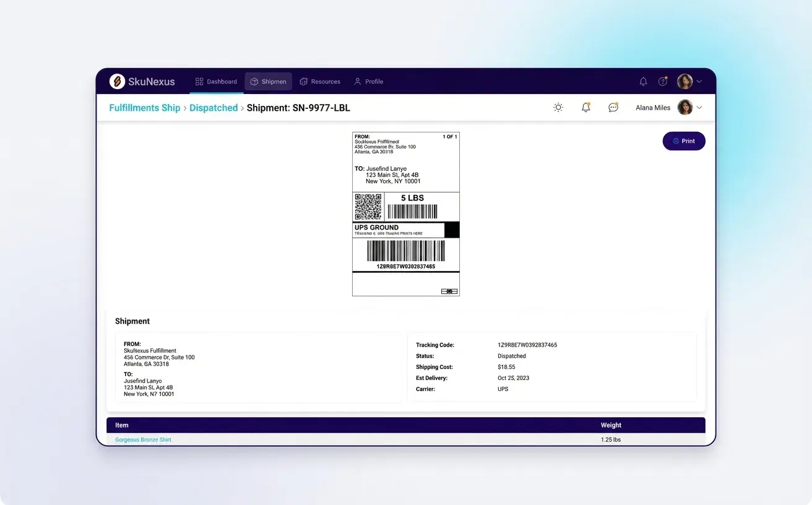Image resolution: width=812 pixels, height=505 pixels.
Task: Click the Profile person icon
Action: click(x=357, y=81)
